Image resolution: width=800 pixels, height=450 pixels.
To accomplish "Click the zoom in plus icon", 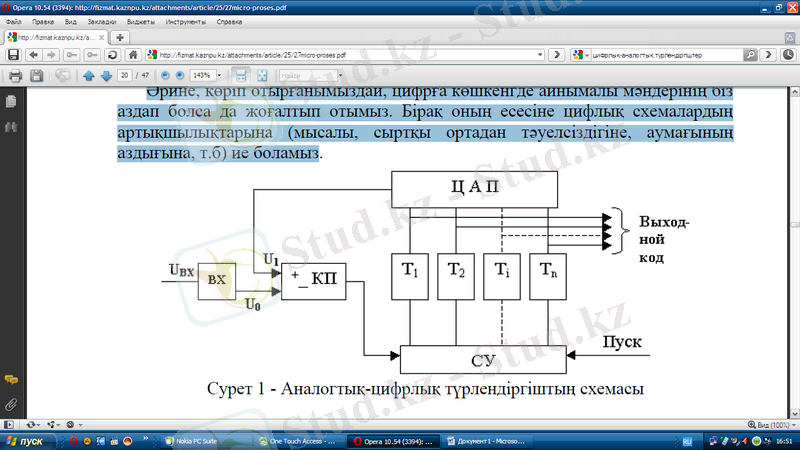I will point(180,75).
